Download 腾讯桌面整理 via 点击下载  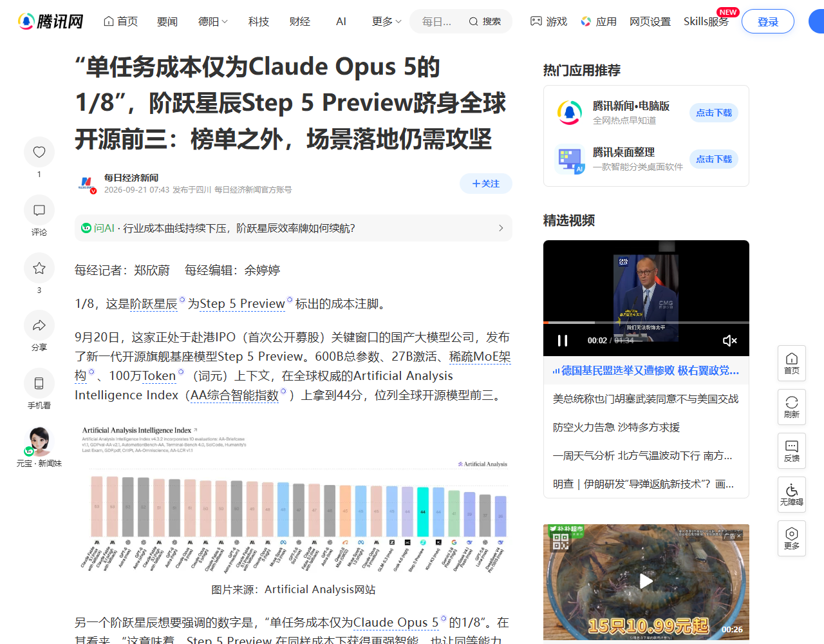pyautogui.click(x=714, y=159)
